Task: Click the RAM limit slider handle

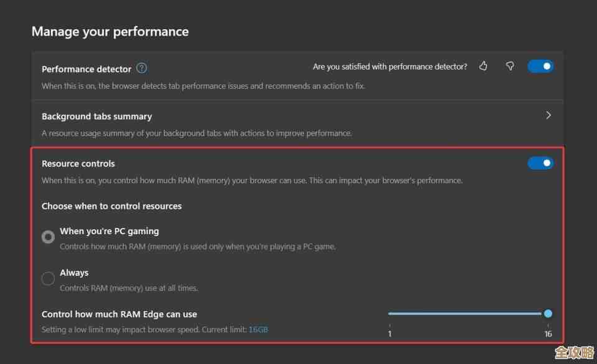Action: click(x=548, y=314)
